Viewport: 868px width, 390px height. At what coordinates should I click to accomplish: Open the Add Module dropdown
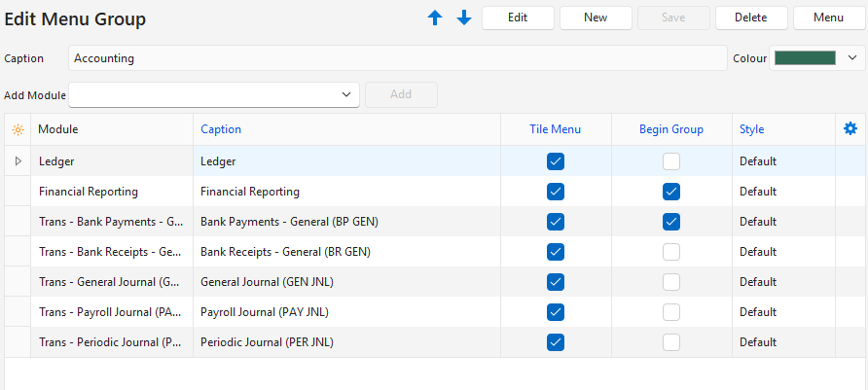coord(345,94)
